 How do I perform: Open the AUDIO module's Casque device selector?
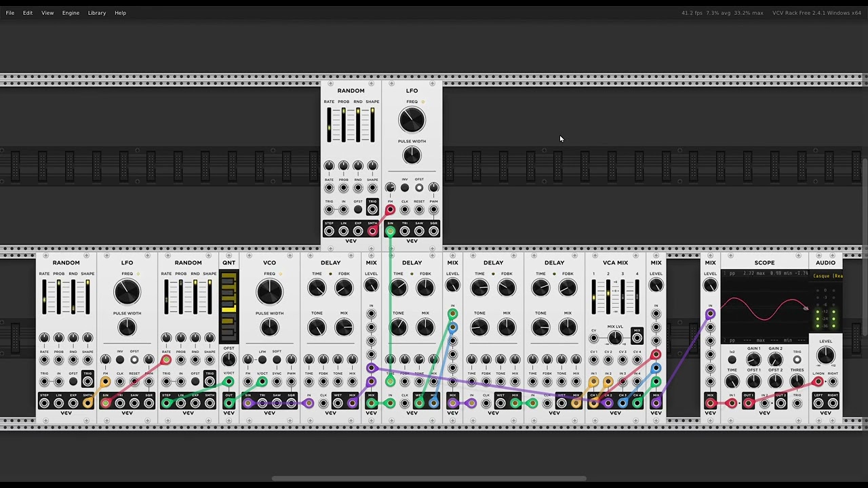(x=827, y=276)
